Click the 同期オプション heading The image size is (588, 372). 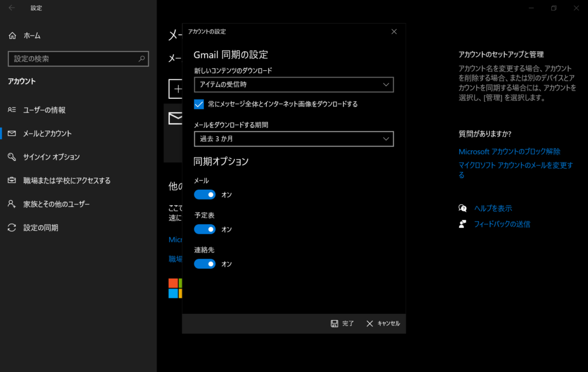221,162
